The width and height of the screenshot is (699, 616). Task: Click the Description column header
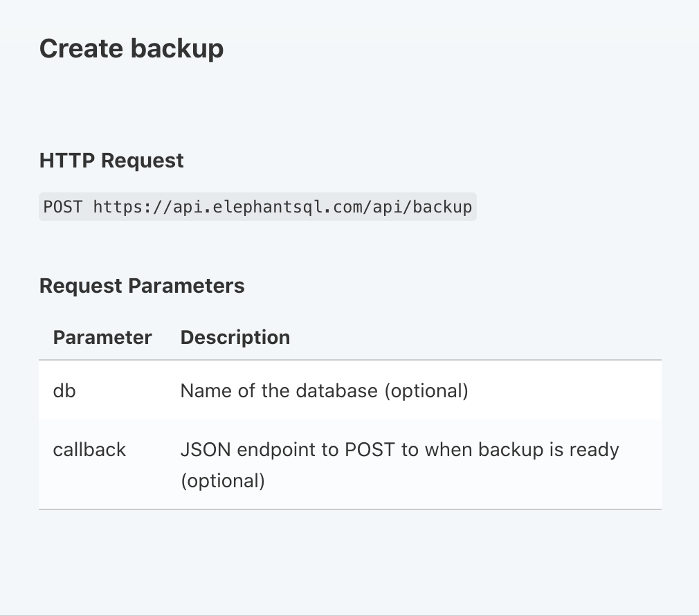pos(235,338)
